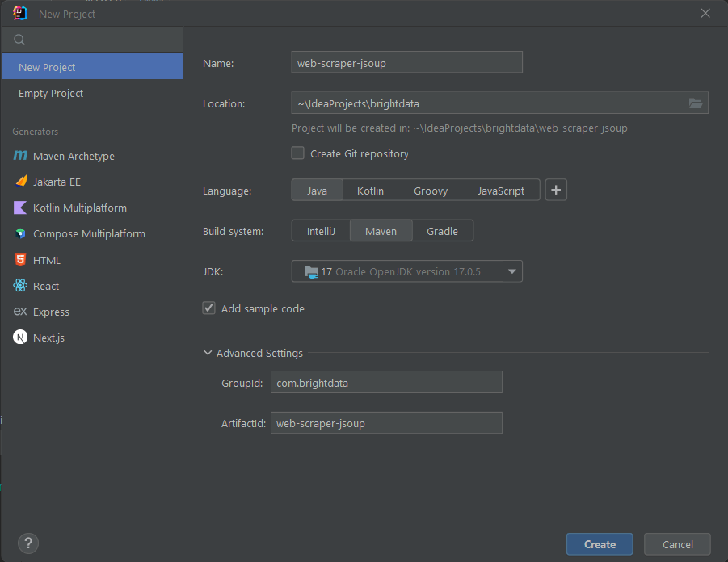This screenshot has height=562, width=728.
Task: Select the Express generator icon
Action: click(x=20, y=312)
